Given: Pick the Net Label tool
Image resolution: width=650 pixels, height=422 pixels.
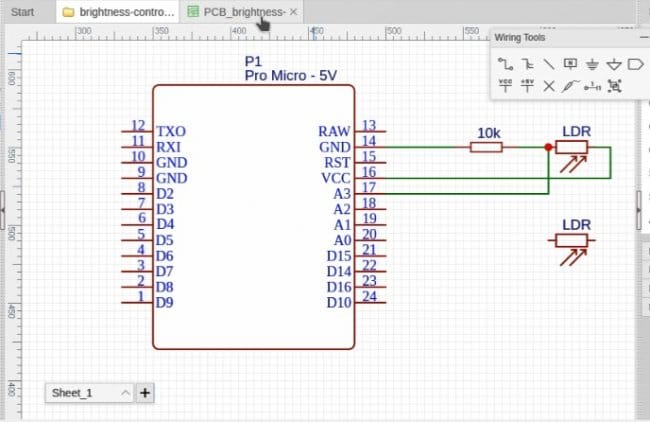Looking at the screenshot, I should 570,64.
